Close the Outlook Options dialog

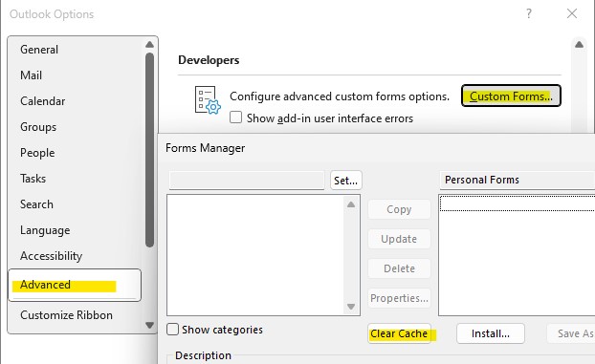572,13
